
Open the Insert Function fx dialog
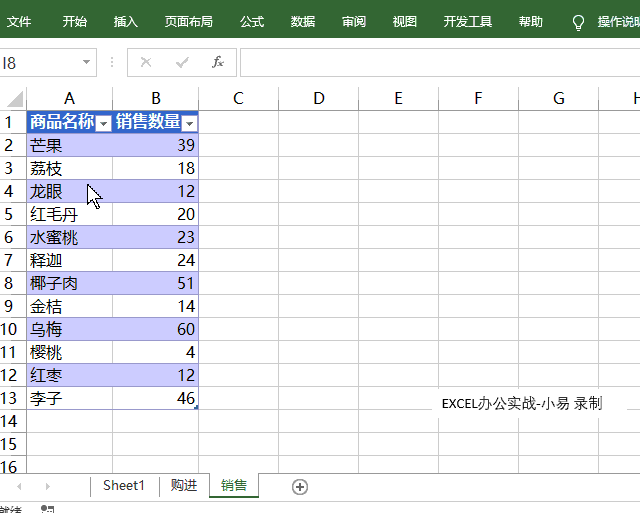tap(218, 62)
